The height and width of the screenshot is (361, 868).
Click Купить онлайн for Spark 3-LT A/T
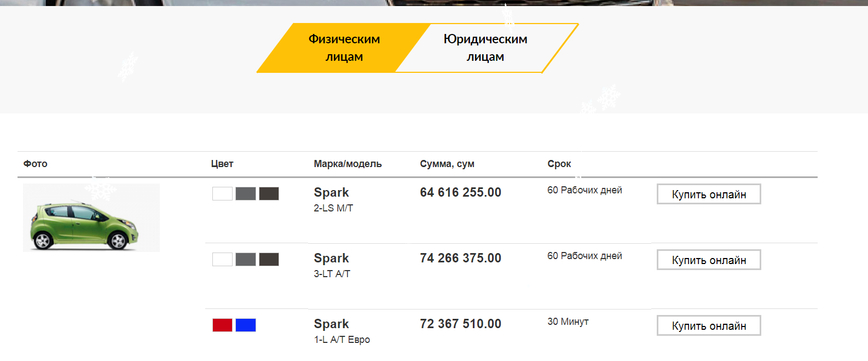pyautogui.click(x=709, y=260)
